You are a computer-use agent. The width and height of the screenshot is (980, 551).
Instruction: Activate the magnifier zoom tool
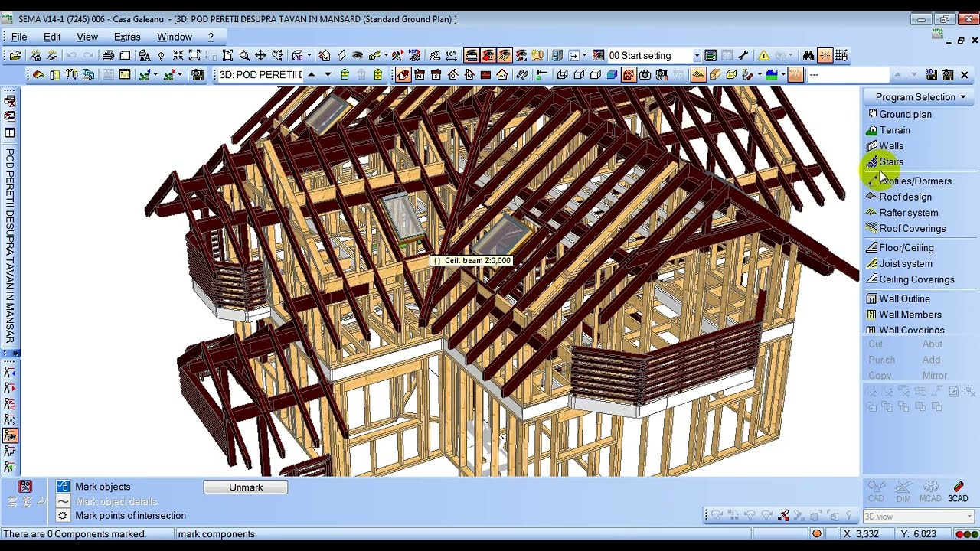coord(244,55)
